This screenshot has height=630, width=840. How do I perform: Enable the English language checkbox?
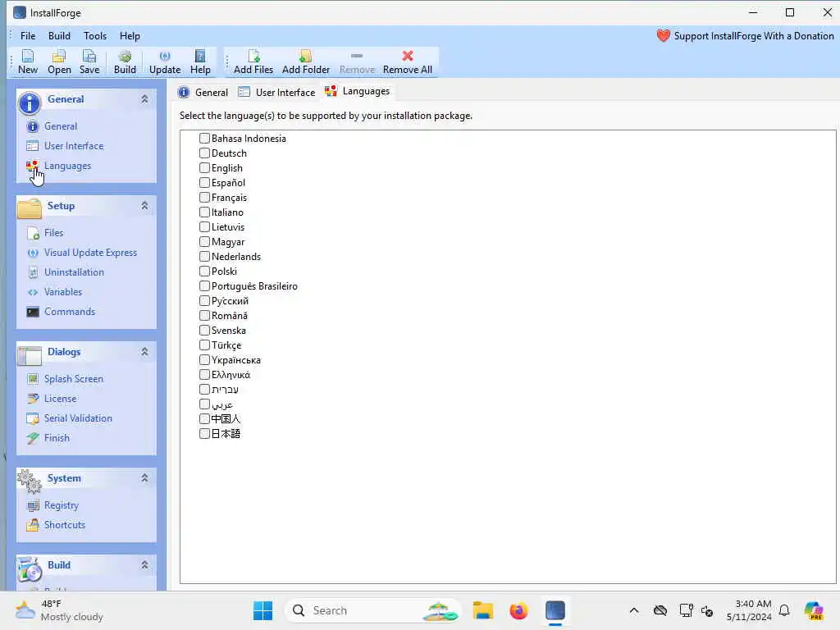click(204, 167)
